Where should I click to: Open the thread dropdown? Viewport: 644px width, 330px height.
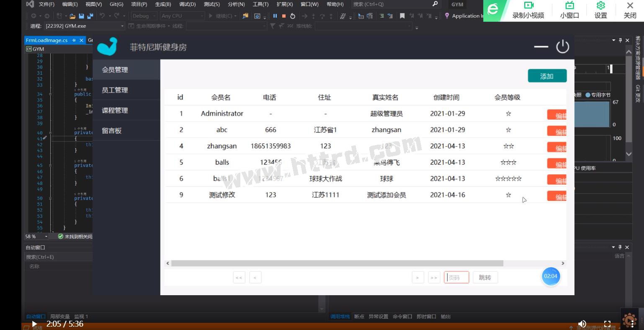click(x=226, y=26)
